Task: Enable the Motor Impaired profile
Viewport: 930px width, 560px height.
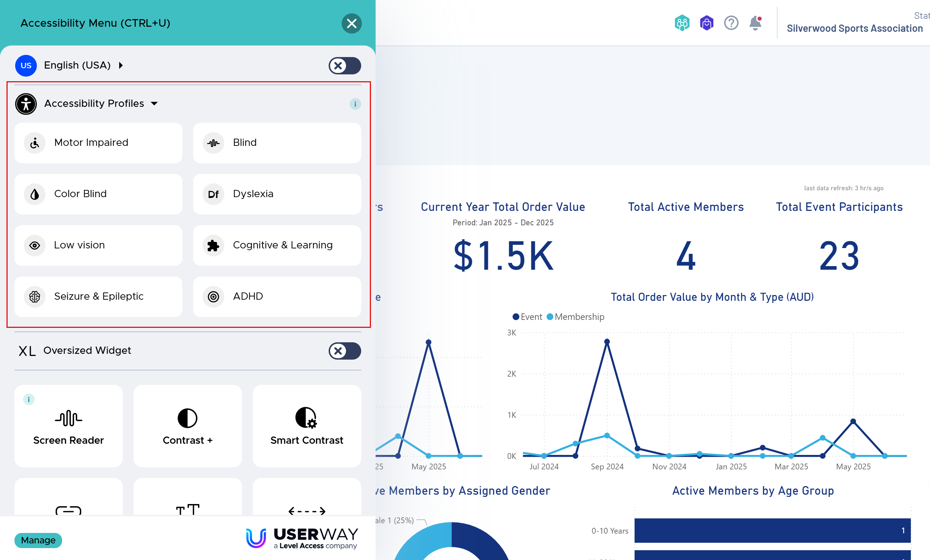Action: coord(98,143)
